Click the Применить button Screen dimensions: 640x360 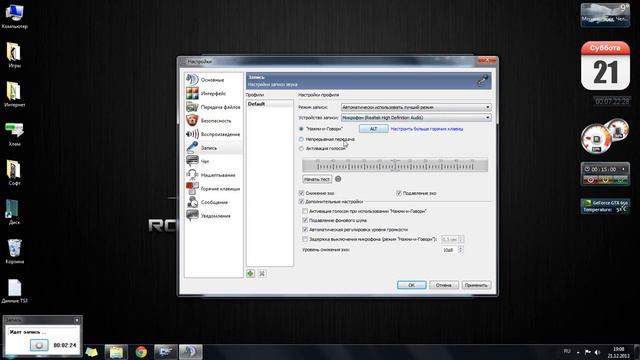(x=476, y=285)
